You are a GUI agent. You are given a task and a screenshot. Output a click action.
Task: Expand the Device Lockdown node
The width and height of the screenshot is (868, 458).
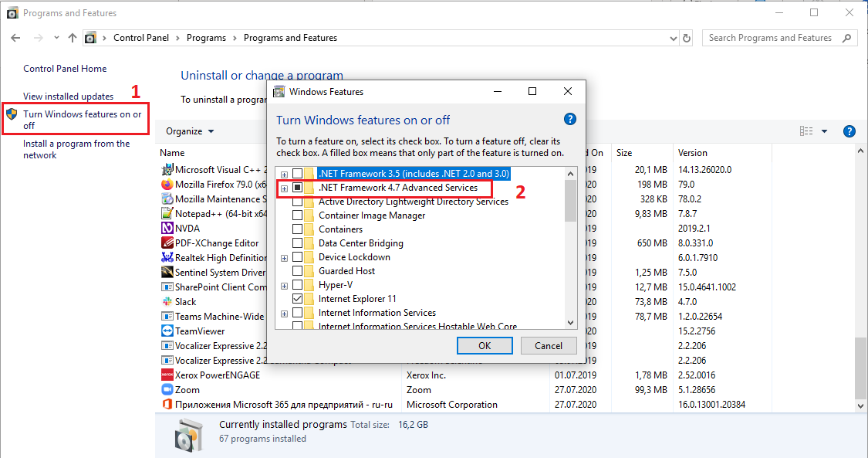(x=284, y=258)
